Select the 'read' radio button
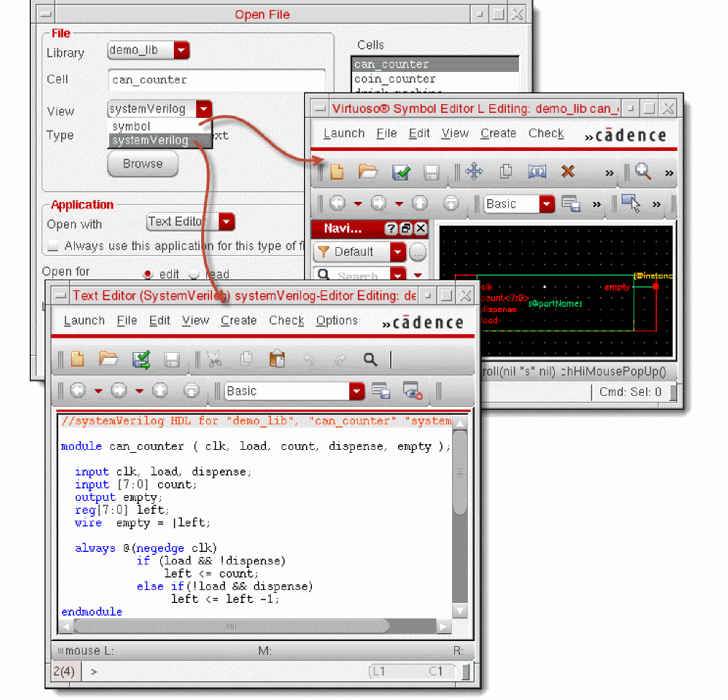The height and width of the screenshot is (700, 728). 193,274
